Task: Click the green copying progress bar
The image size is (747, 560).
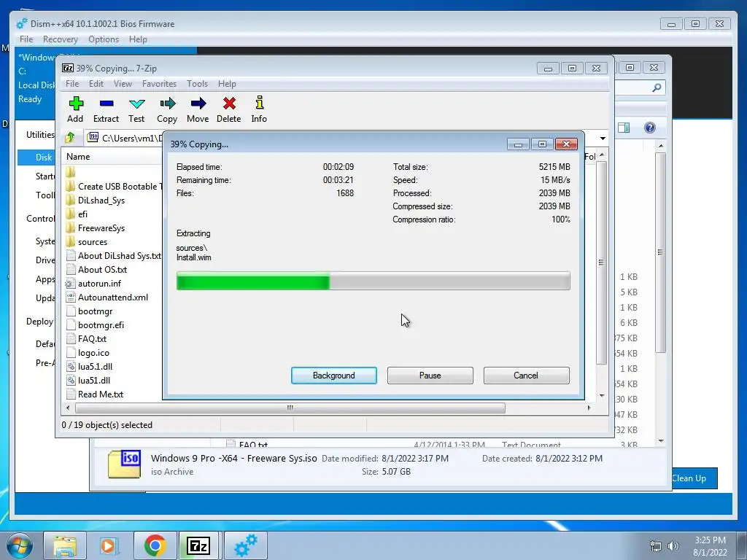Action: click(373, 281)
